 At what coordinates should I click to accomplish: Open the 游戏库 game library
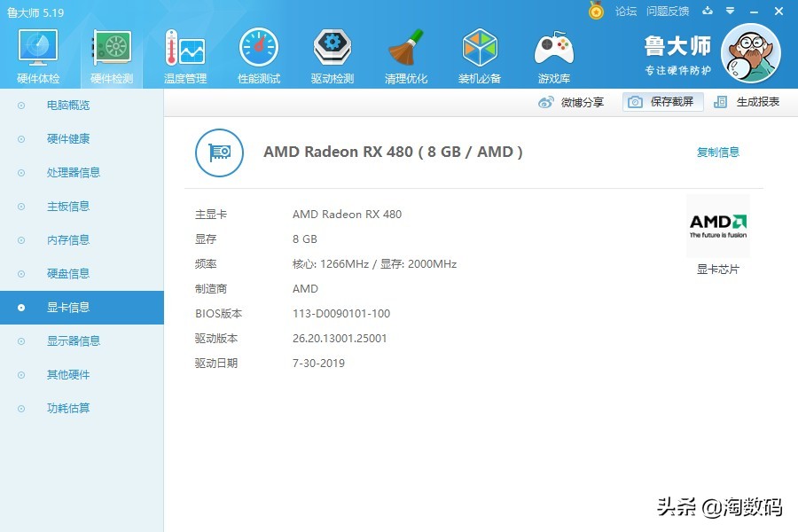click(553, 53)
